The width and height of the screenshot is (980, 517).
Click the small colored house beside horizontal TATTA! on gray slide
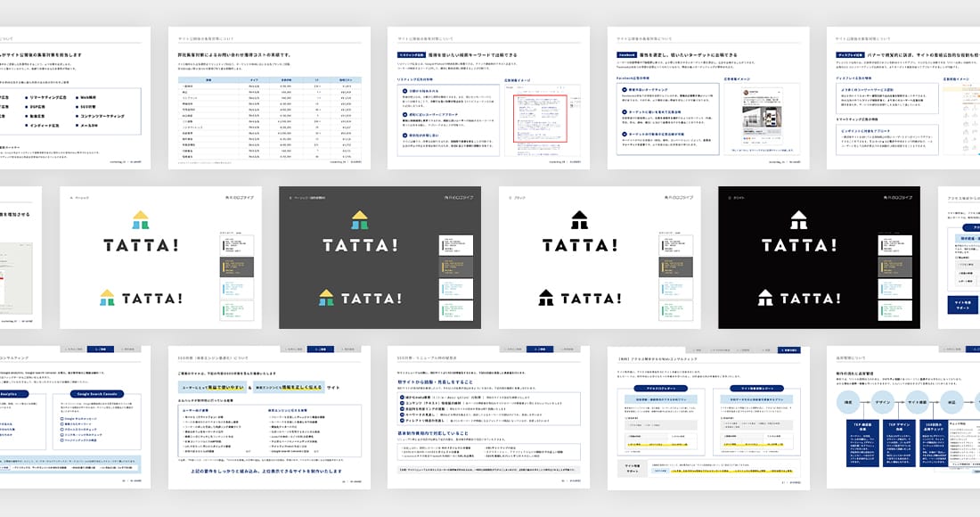pyautogui.click(x=326, y=299)
